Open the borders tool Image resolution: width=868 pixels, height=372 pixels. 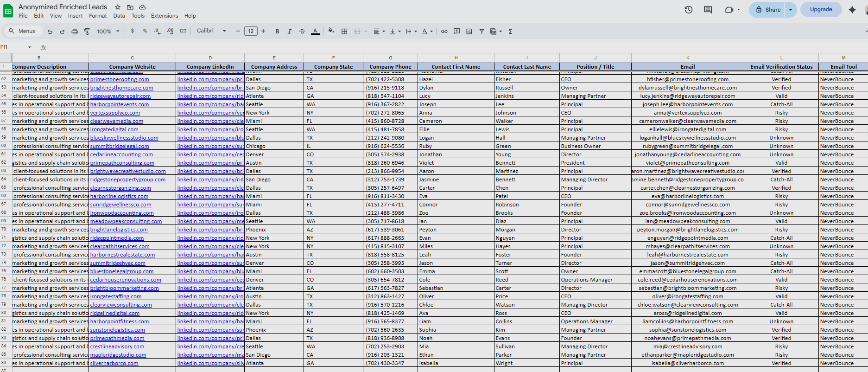pos(344,32)
